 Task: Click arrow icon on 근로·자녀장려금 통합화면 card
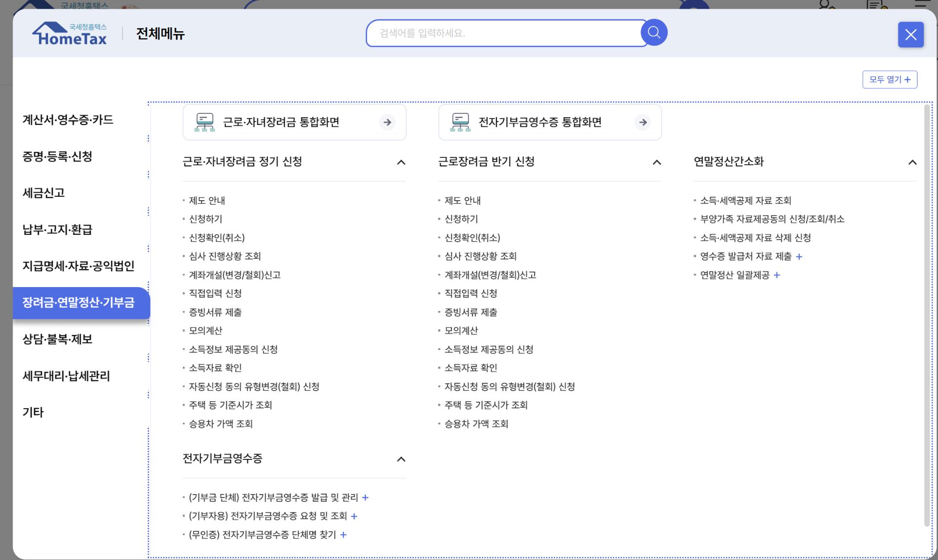pyautogui.click(x=387, y=122)
